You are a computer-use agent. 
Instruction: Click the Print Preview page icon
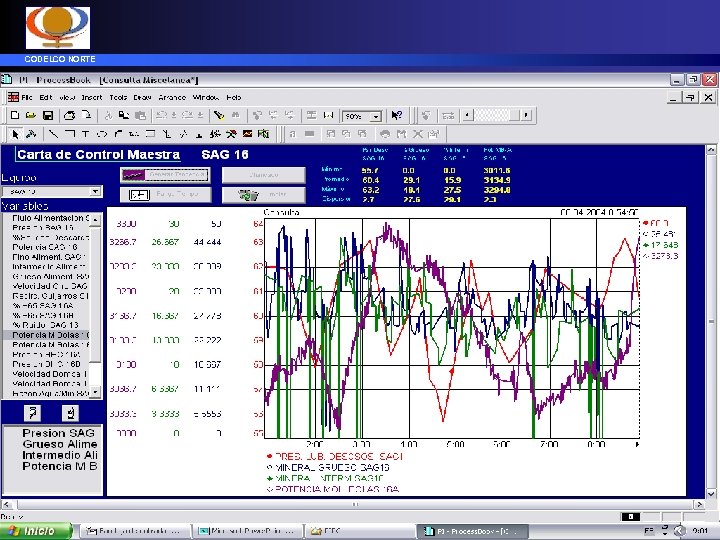86,116
